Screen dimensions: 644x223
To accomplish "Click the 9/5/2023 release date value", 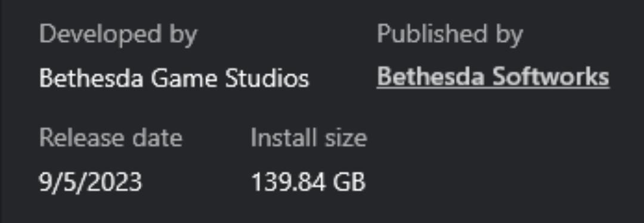I will click(91, 181).
